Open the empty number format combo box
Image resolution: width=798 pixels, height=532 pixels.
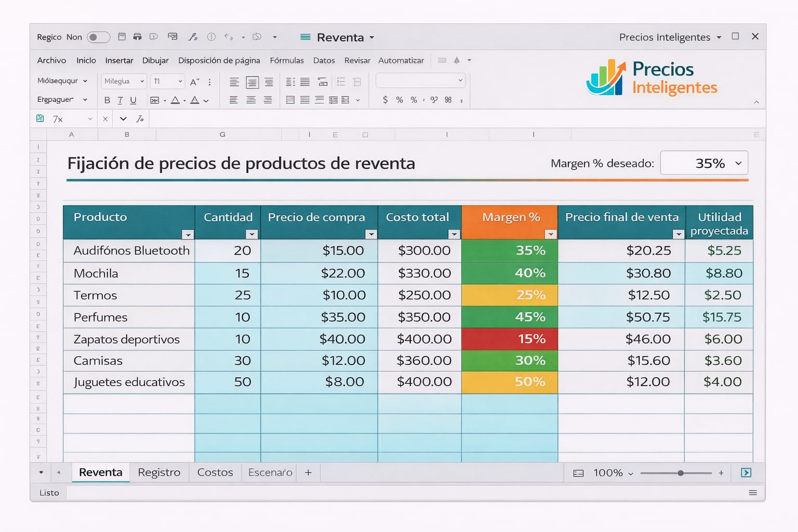[420, 81]
